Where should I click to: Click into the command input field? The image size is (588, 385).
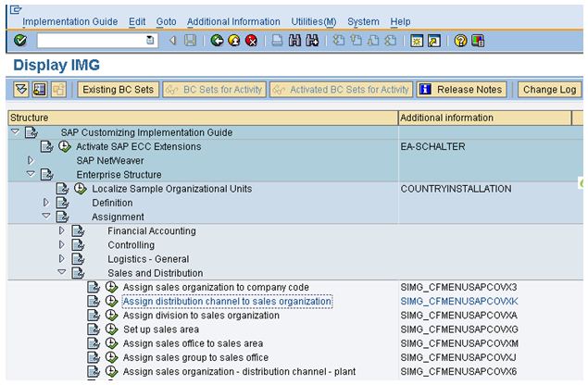tap(90, 41)
